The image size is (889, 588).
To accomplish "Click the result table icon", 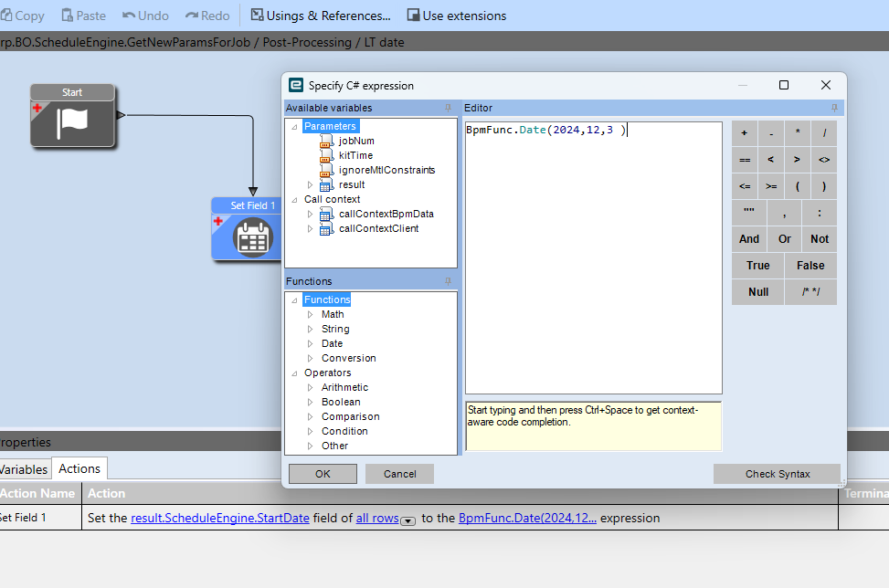I will click(x=326, y=185).
